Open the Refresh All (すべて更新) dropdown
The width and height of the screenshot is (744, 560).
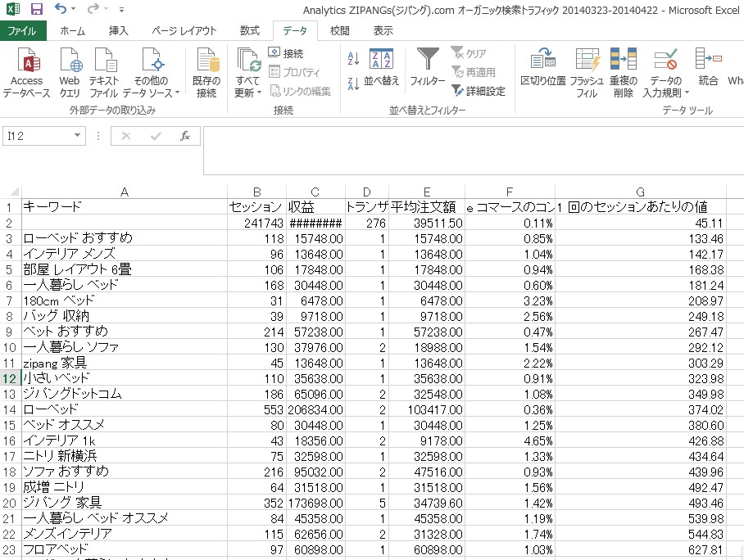(247, 93)
